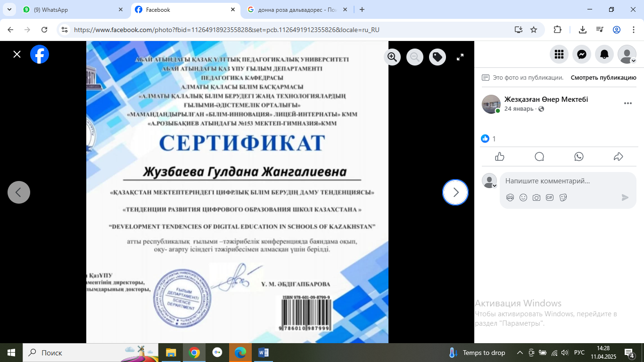Open post options three-dot menu
Screen dimensions: 644x362
click(627, 104)
